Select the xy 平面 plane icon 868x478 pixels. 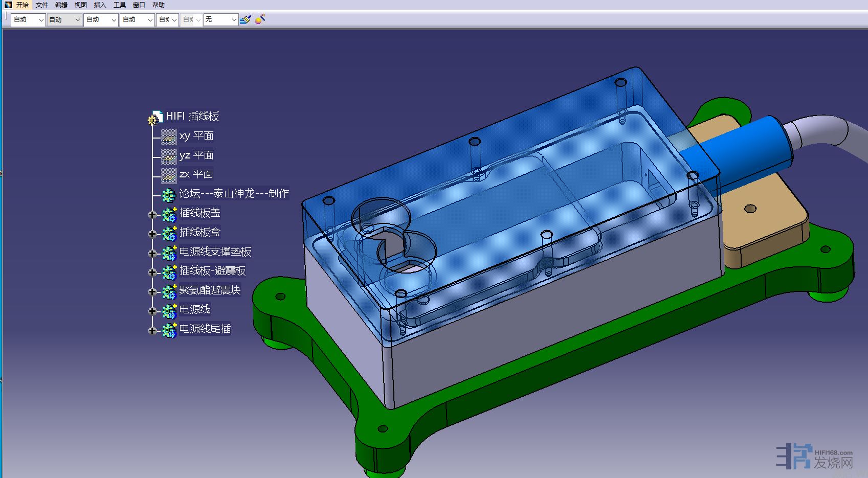click(168, 136)
